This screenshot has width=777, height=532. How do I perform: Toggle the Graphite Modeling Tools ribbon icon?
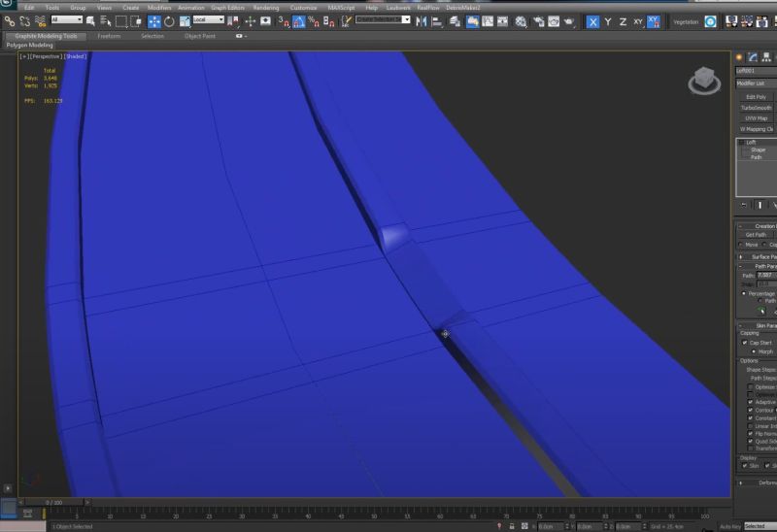(x=472, y=21)
